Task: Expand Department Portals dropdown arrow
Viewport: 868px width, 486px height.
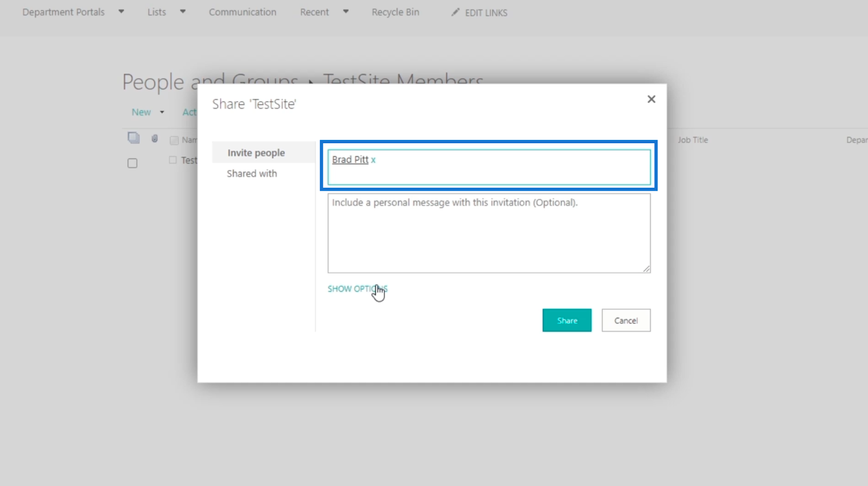Action: point(121,11)
